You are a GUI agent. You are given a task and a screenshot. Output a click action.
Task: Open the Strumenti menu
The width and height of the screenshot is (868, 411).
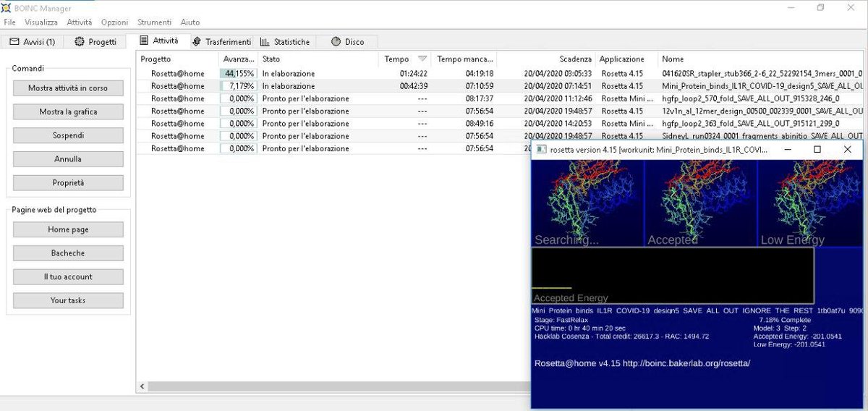[154, 22]
